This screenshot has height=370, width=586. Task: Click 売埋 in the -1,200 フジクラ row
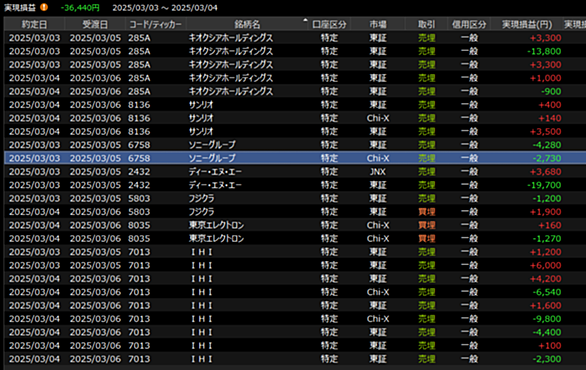coord(426,198)
